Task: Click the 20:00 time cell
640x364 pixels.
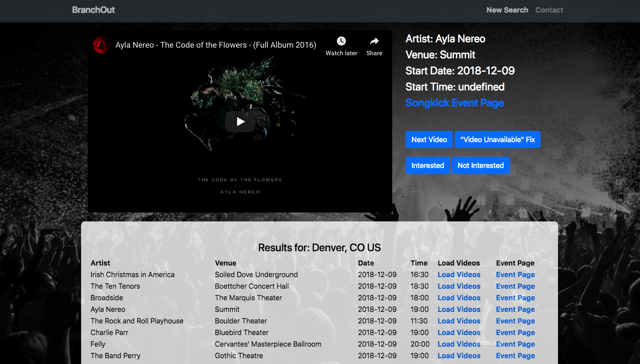Action: (420, 344)
